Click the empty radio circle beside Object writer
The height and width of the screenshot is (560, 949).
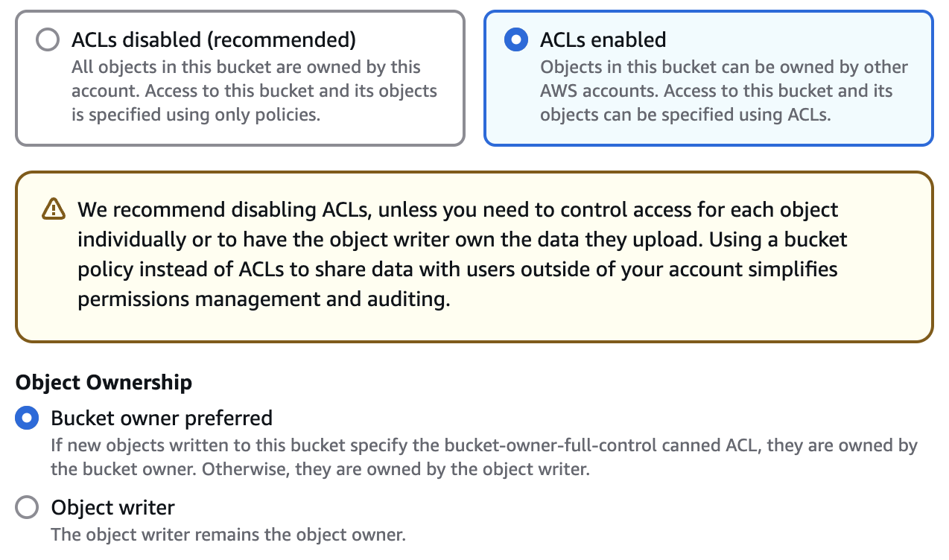(26, 507)
